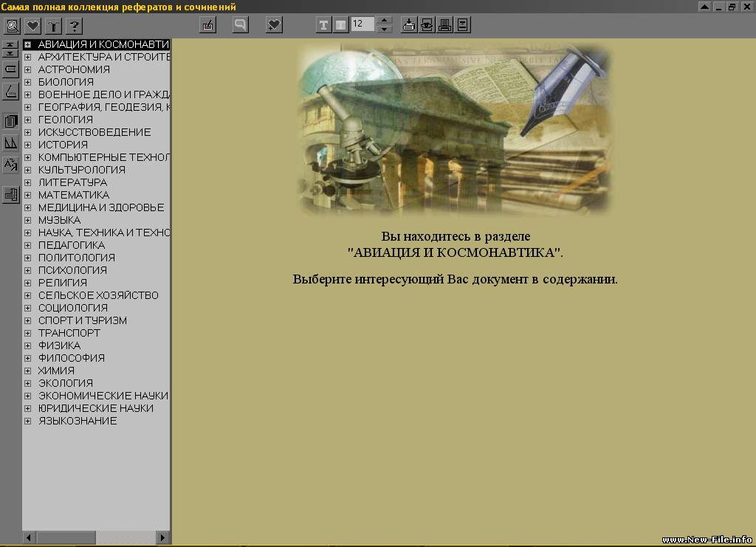The width and height of the screenshot is (756, 547).
Task: Select the ХИМИЯ category
Action: pyautogui.click(x=56, y=371)
